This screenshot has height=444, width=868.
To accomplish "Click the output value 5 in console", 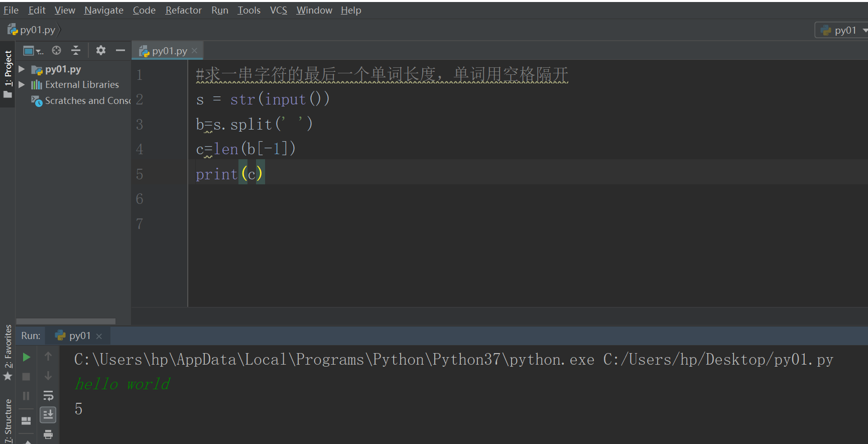I will (79, 409).
